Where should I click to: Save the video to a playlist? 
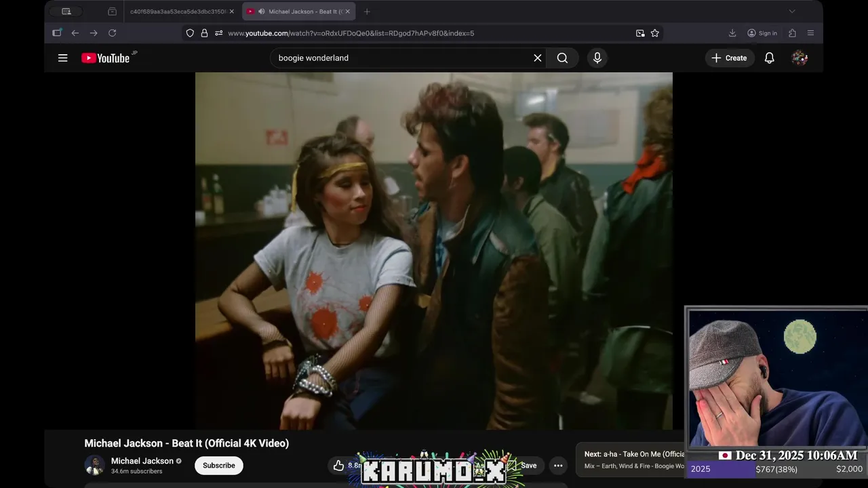tap(529, 466)
